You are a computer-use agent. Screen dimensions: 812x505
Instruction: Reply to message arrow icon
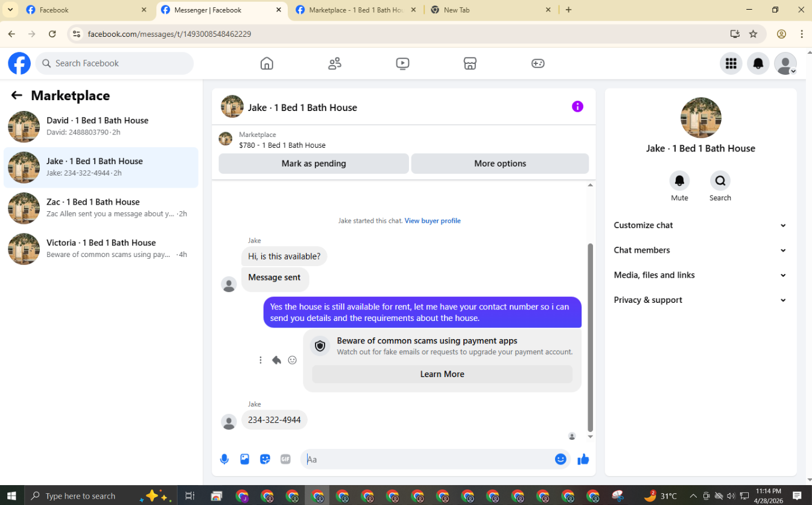(276, 360)
